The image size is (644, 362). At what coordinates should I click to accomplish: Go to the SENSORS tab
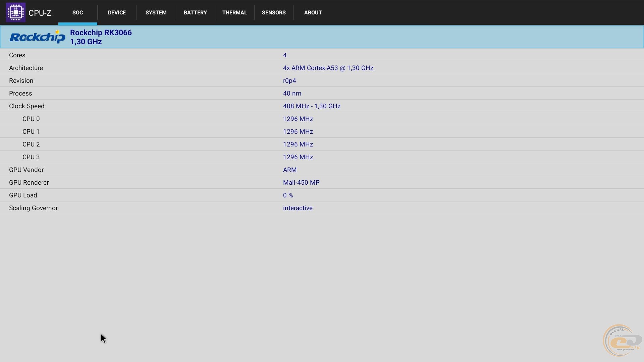[274, 12]
